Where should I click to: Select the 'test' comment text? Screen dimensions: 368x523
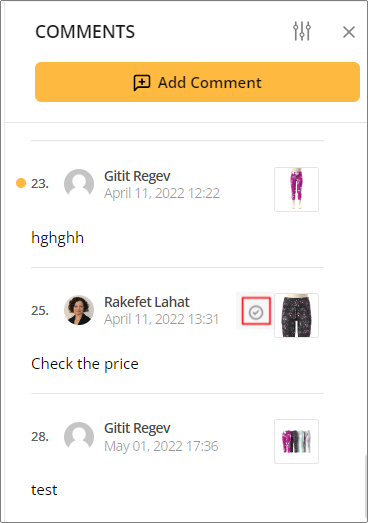(x=44, y=490)
